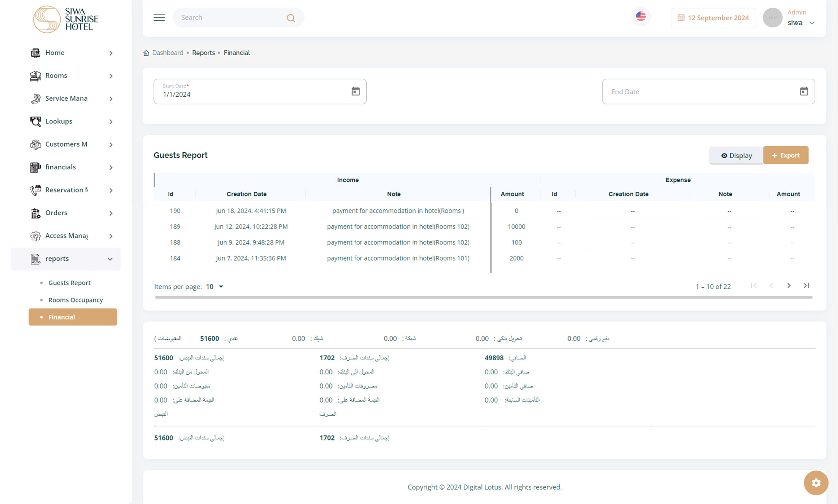Click the Display button

737,155
